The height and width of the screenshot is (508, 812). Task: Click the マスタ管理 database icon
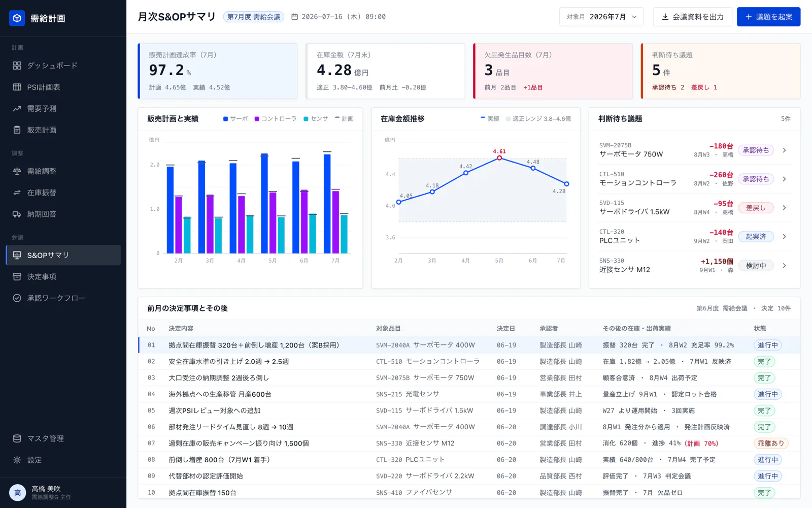click(x=17, y=438)
